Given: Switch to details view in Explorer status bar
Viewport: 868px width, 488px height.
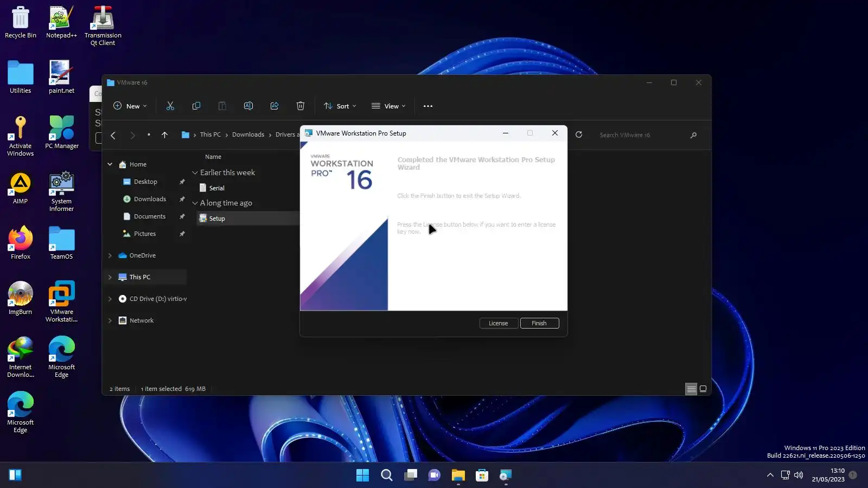Looking at the screenshot, I should 691,389.
